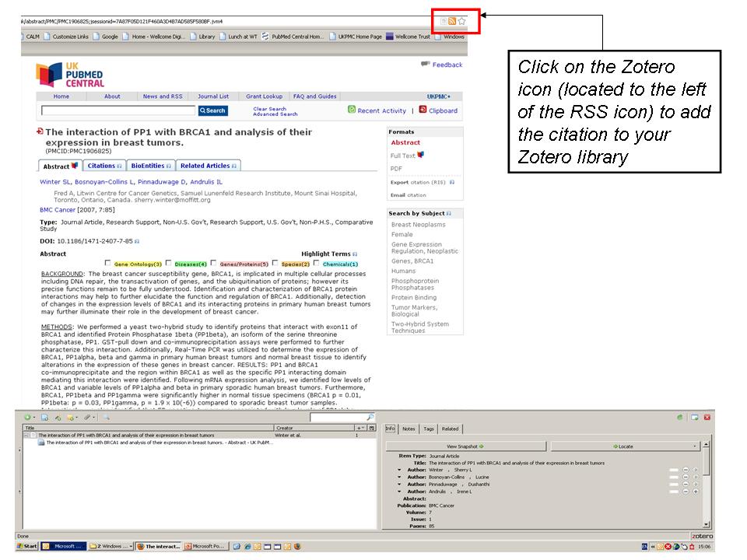Click the RSS feed icon in address bar
The height and width of the screenshot is (560, 747).
[x=452, y=21]
